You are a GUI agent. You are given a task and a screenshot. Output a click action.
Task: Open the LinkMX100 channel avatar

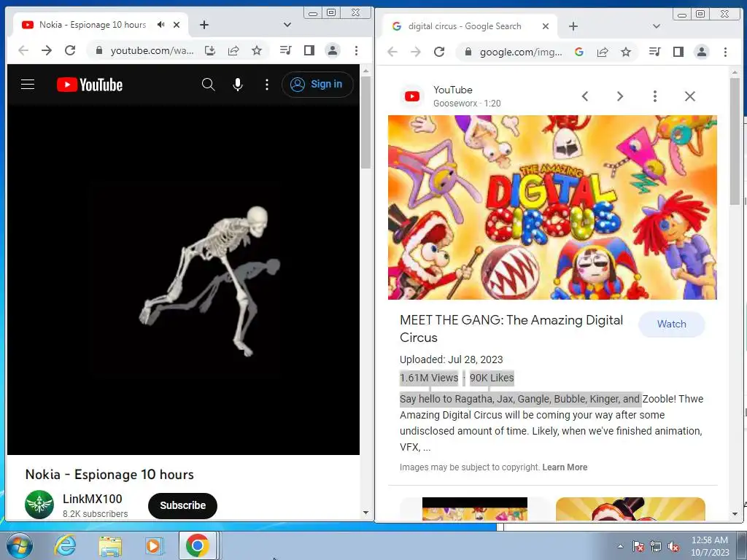[x=39, y=505]
